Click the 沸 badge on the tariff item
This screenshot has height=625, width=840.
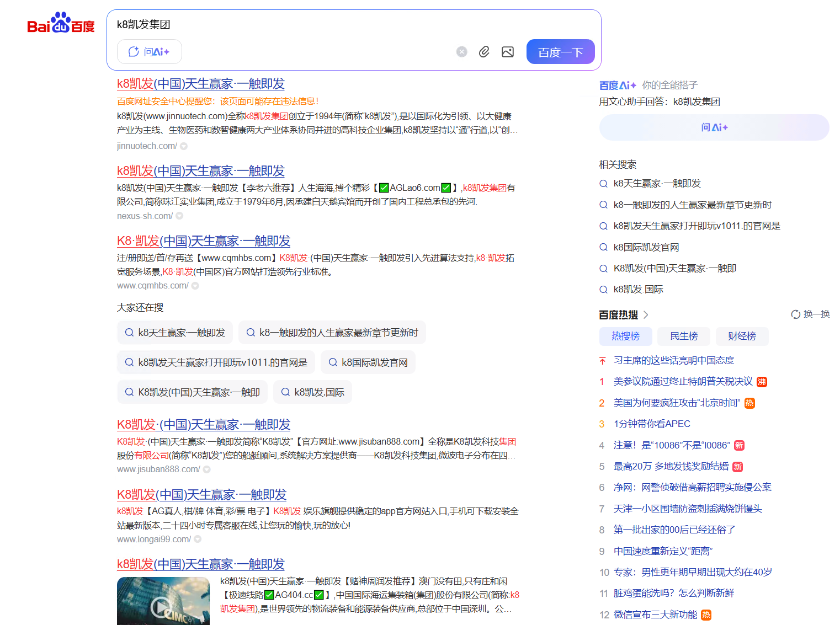pyautogui.click(x=762, y=382)
